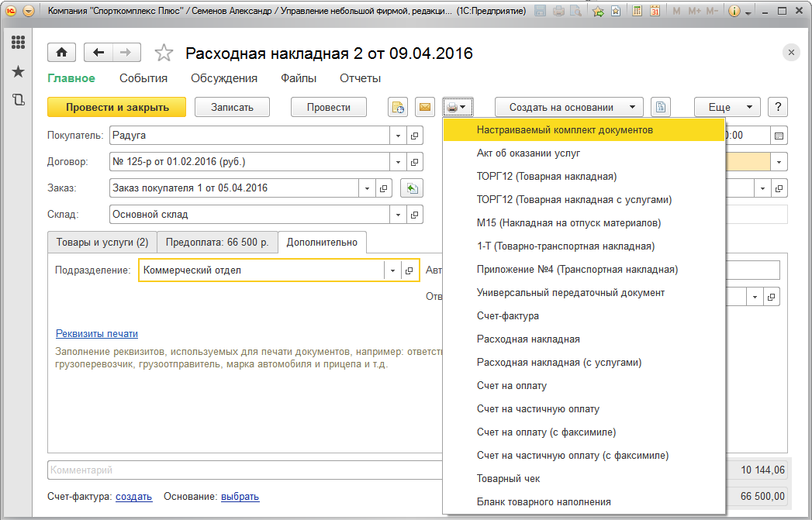The height and width of the screenshot is (520, 812).
Task: Click the document structure icon before the email icon
Action: coord(398,108)
